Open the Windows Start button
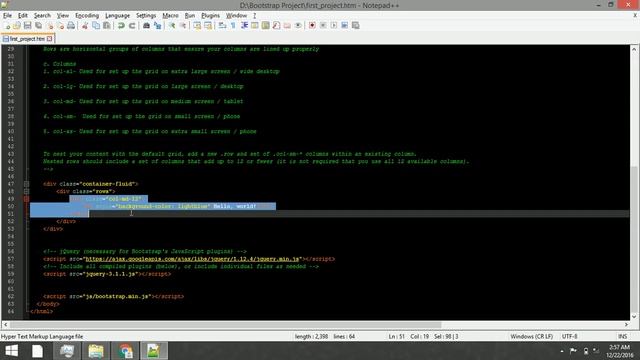This screenshot has width=640, height=360. (11, 351)
